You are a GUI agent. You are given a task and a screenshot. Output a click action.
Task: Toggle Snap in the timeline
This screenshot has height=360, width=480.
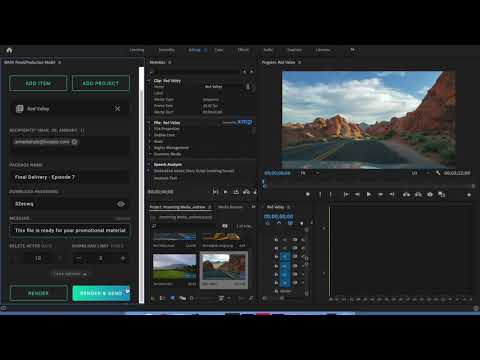click(279, 223)
